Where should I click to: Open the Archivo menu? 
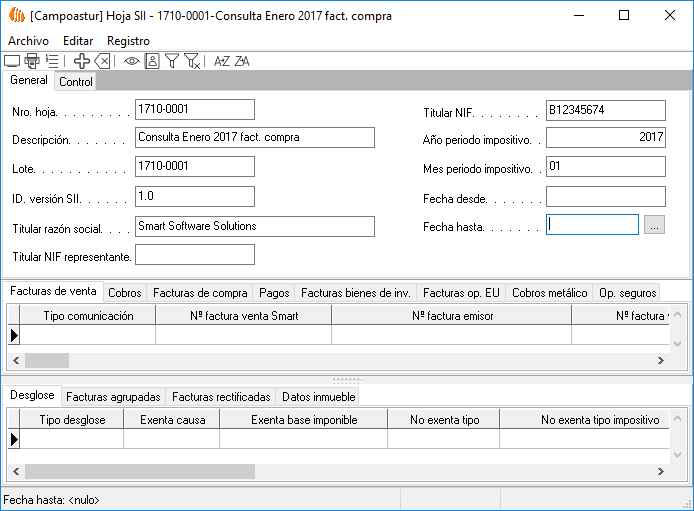click(28, 41)
